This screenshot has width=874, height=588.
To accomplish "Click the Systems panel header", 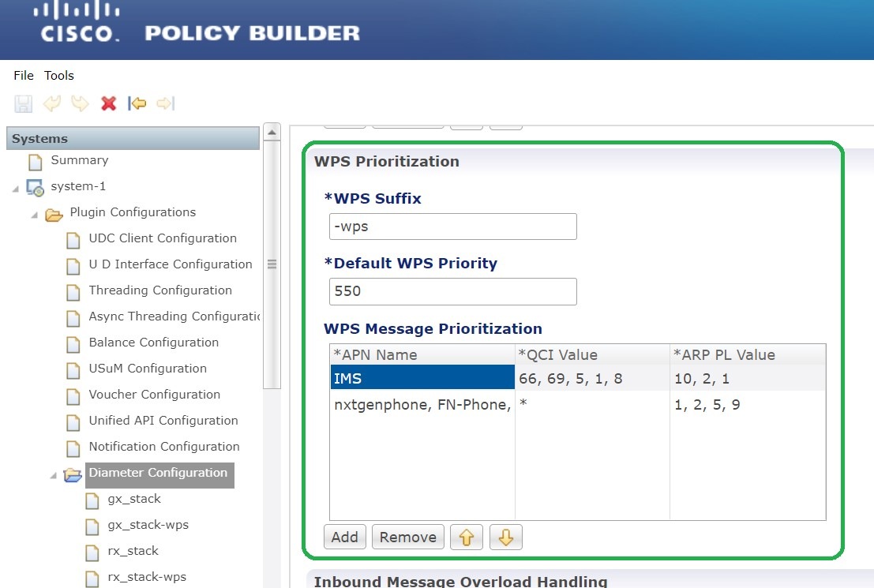I will coord(133,138).
